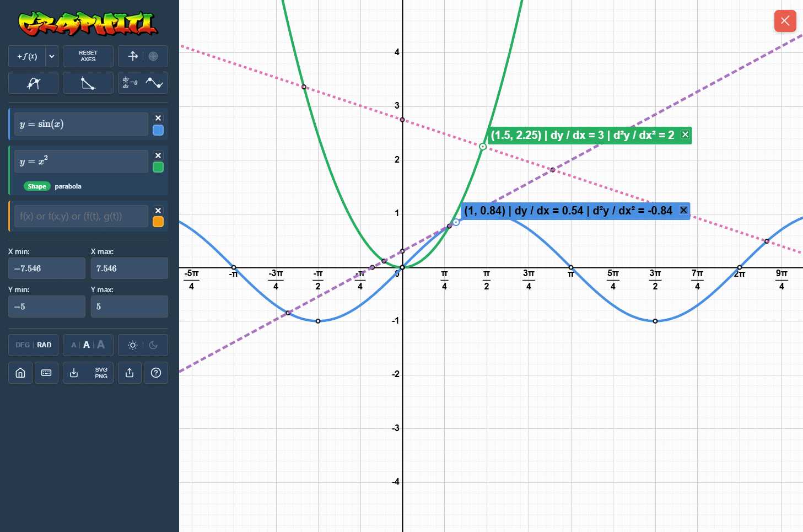Open the green color swatch for x²
Viewport: 803px width, 532px height.
point(158,167)
